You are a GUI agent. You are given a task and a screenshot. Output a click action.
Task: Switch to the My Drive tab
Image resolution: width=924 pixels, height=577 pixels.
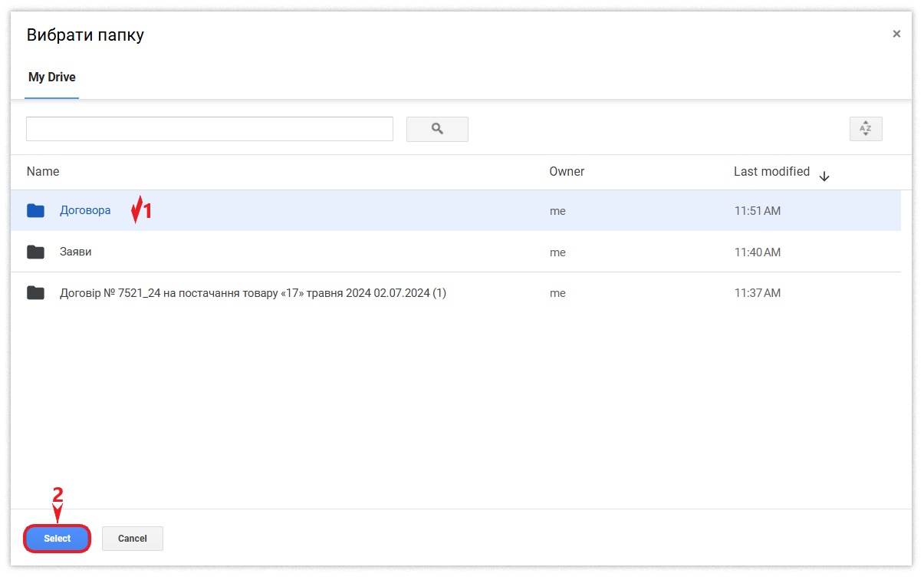(52, 77)
